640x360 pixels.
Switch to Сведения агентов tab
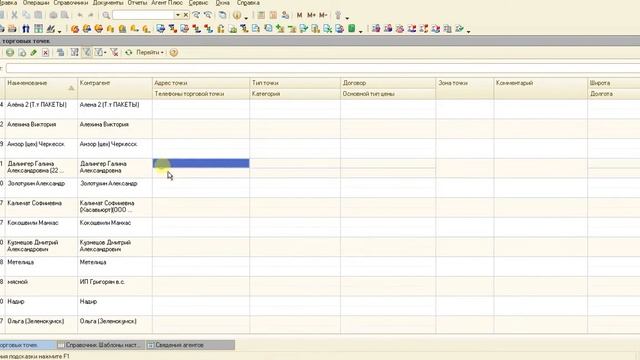click(190, 345)
